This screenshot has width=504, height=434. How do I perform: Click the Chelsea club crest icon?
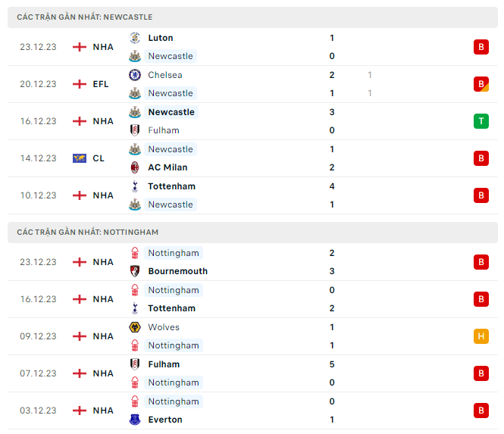point(135,75)
